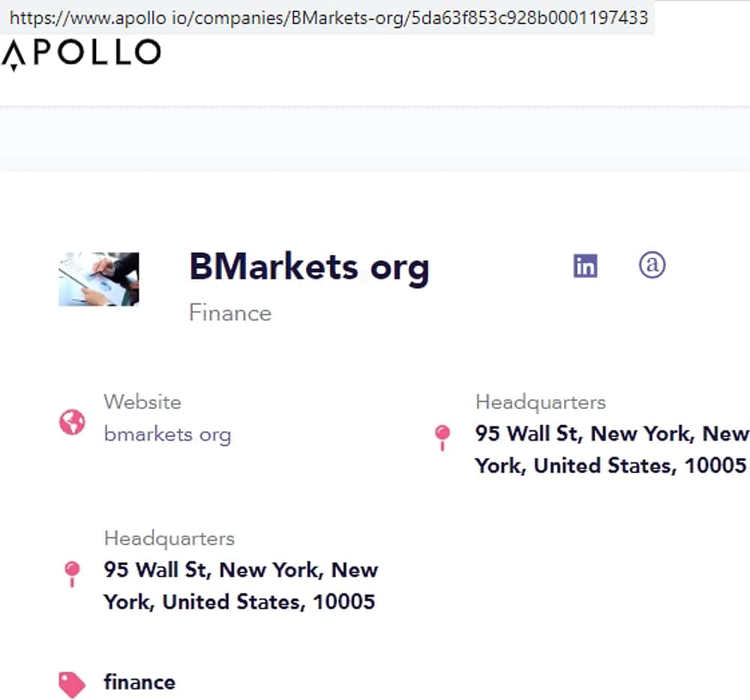Select the finance keyword tag

pos(139,682)
